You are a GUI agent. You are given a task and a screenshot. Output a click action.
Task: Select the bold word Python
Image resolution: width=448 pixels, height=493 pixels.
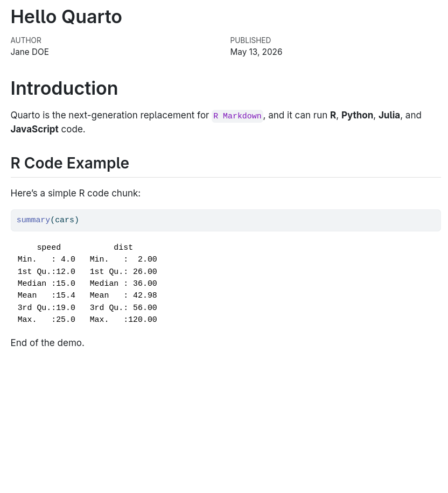(x=357, y=115)
